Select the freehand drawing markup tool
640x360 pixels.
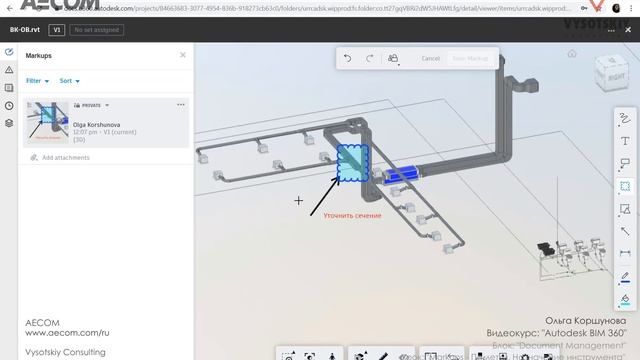pyautogui.click(x=624, y=119)
